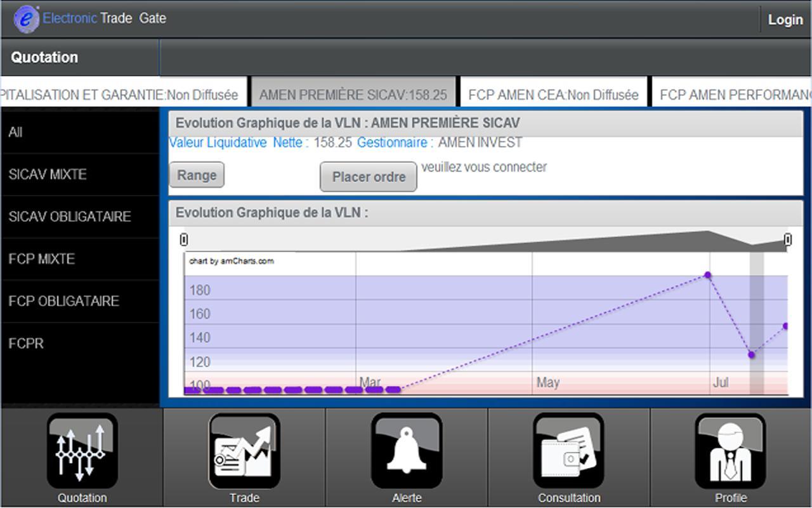
Task: Click the Electronic Trade Gate logo
Action: point(90,18)
